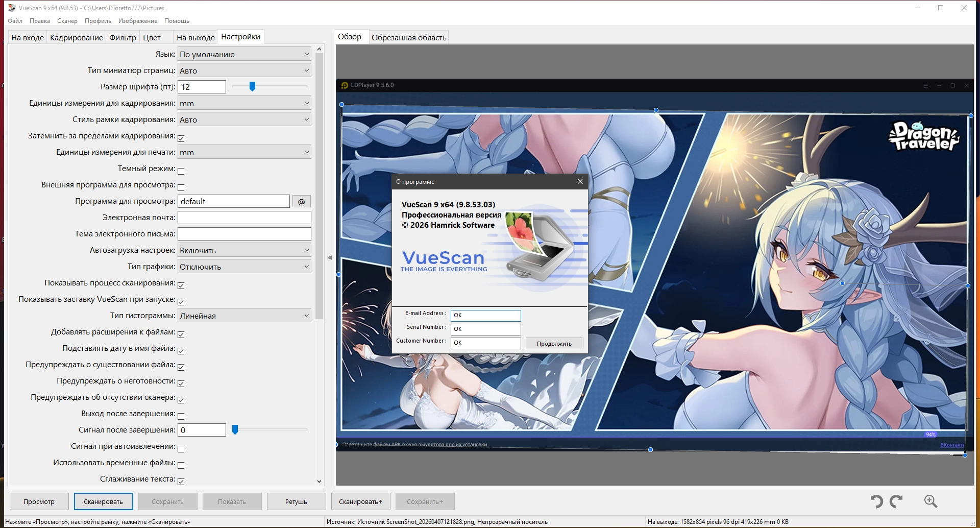
Task: Open the «Профиль» menu
Action: [98, 21]
